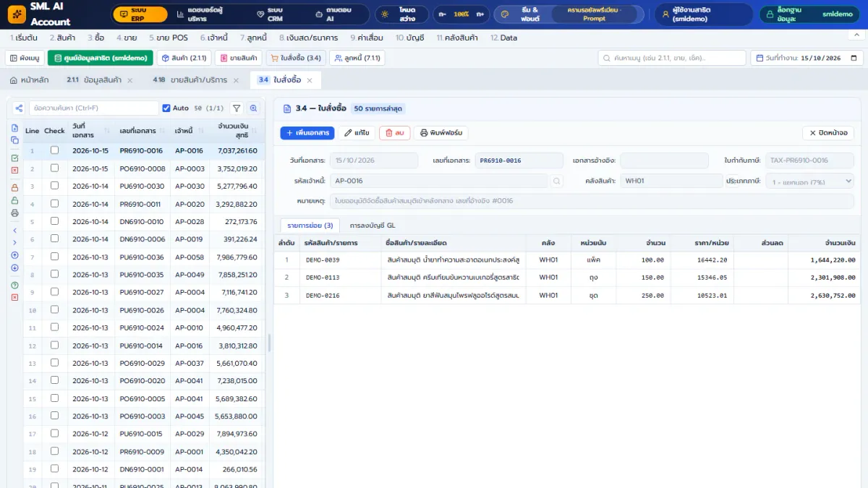Click the red delete button
This screenshot has width=868, height=488.
click(394, 133)
